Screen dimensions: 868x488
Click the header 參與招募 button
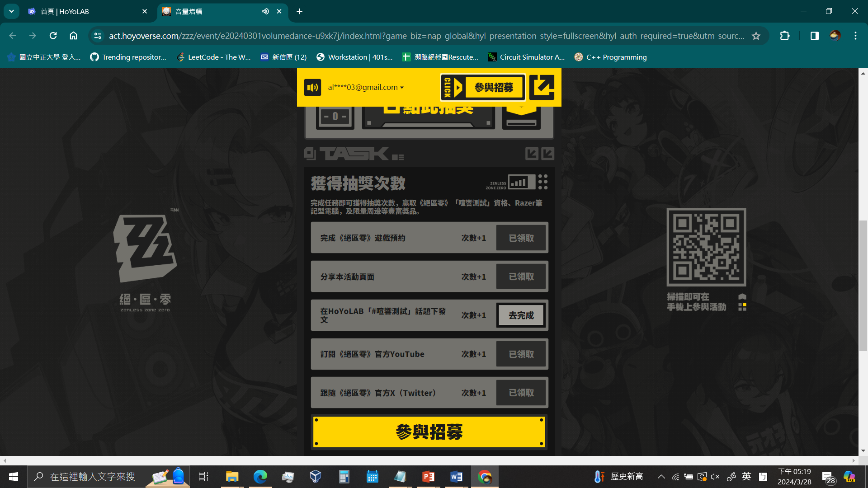click(x=493, y=88)
